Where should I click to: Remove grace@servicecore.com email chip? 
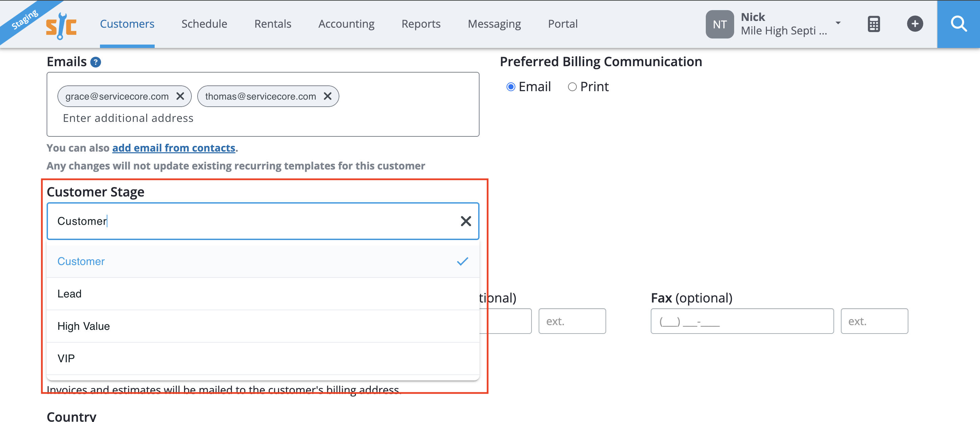pyautogui.click(x=180, y=96)
